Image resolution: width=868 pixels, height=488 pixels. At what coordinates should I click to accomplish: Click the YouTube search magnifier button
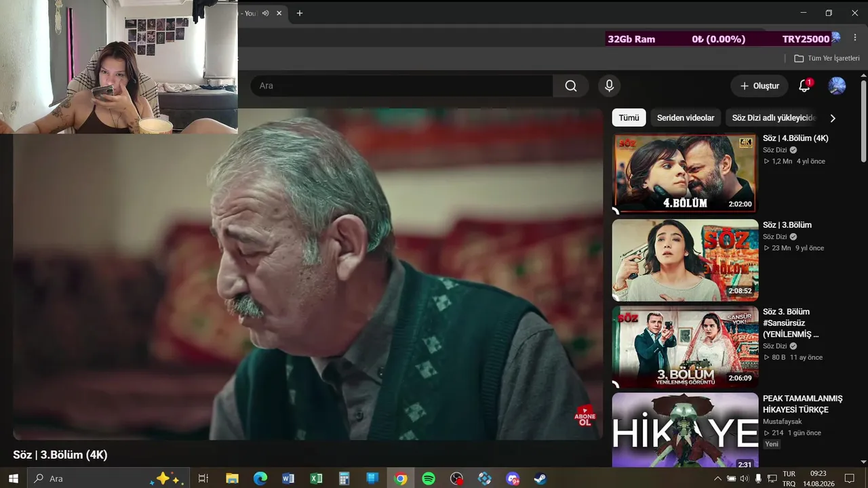click(571, 86)
